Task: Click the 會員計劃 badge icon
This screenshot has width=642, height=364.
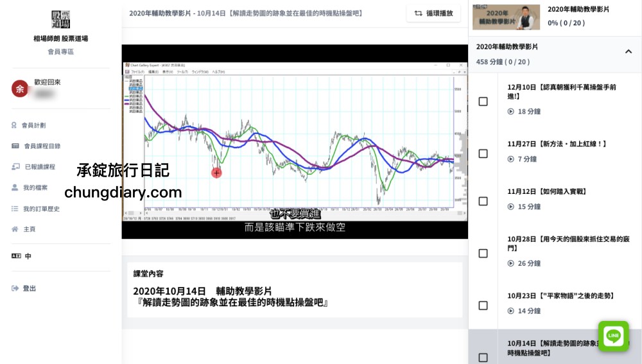Action: point(14,125)
